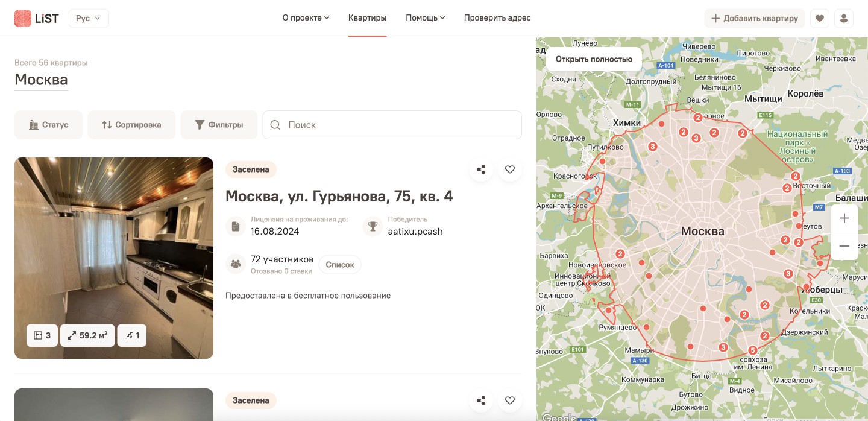Click the search magnifier icon
Viewport: 868px width, 421px height.
[275, 125]
